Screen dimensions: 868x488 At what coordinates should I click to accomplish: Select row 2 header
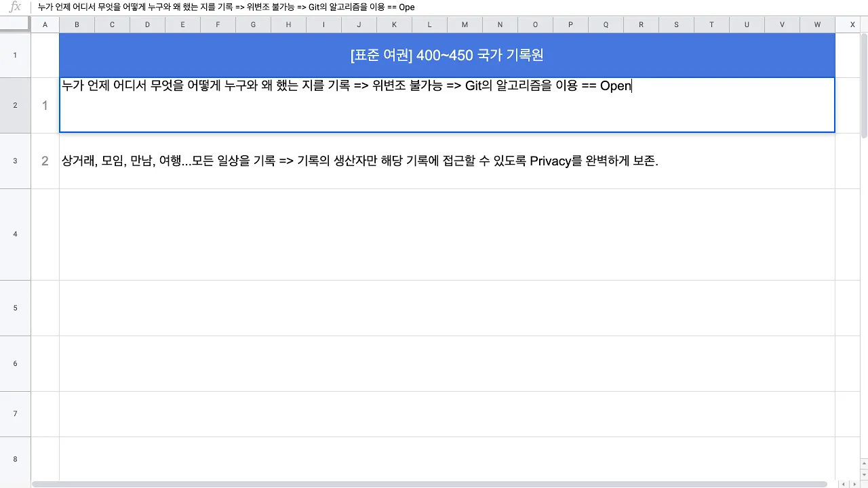click(x=15, y=105)
